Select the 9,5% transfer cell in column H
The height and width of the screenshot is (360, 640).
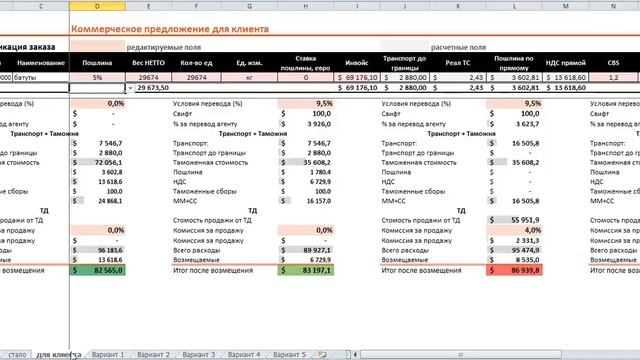[306, 104]
